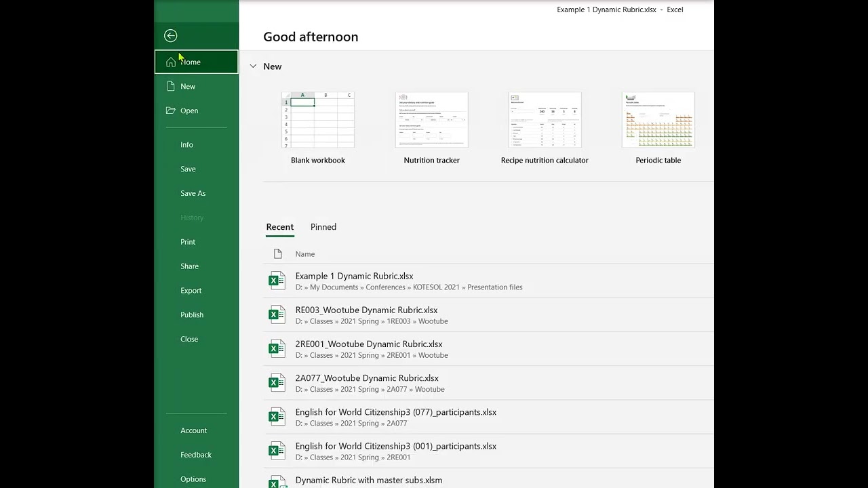Create a Blank workbook from thumbnail

tap(318, 120)
